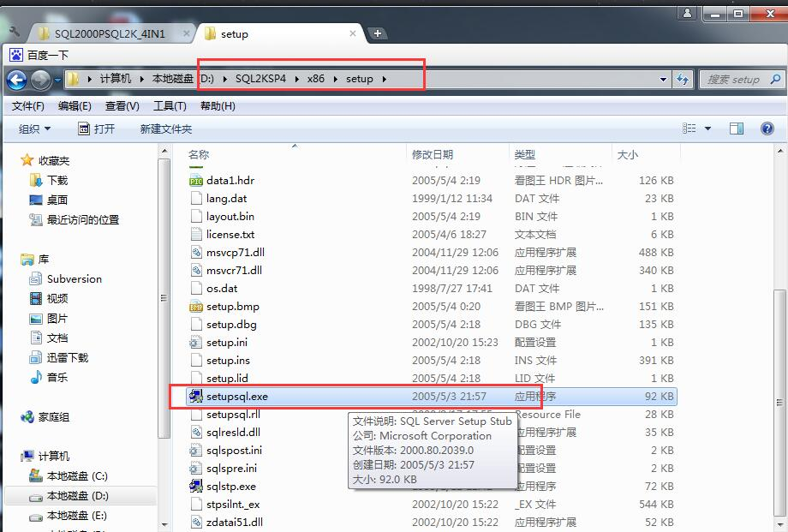Open the 查看(V) menu

[x=122, y=106]
